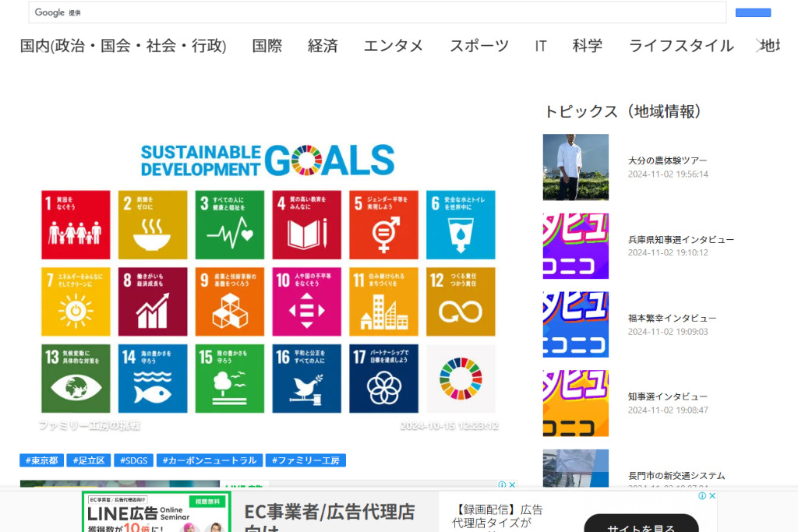This screenshot has width=798, height=532.
Task: Go to the 国際 section
Action: tap(267, 46)
